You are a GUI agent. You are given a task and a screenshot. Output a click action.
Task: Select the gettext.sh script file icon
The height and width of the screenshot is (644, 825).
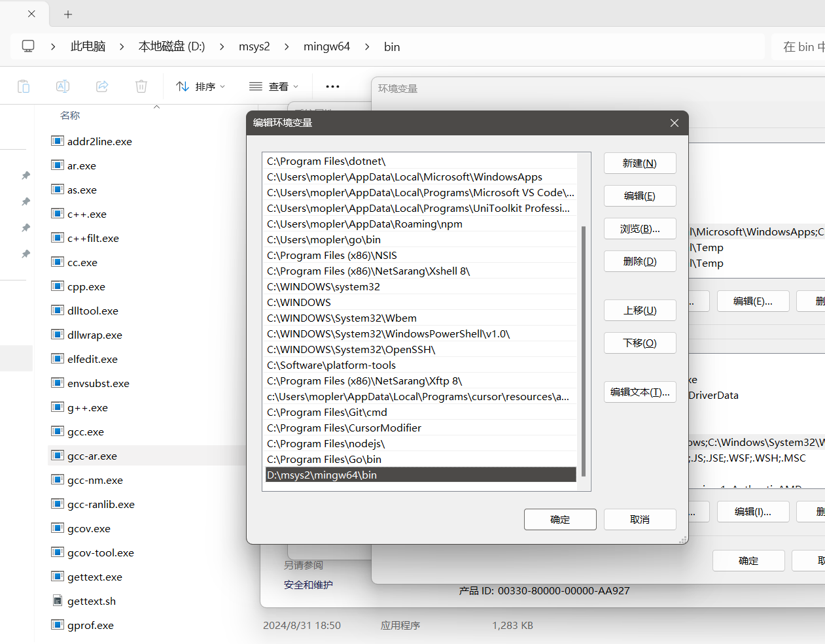point(58,601)
